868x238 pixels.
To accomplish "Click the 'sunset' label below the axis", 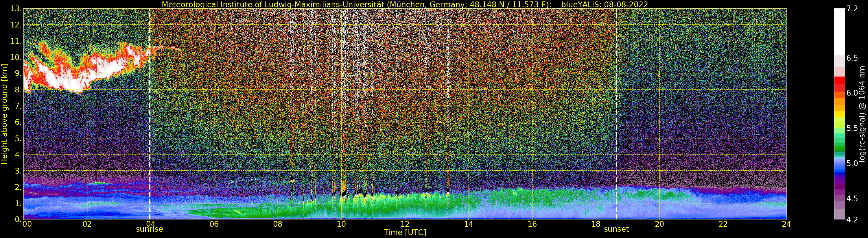I will pyautogui.click(x=616, y=229).
